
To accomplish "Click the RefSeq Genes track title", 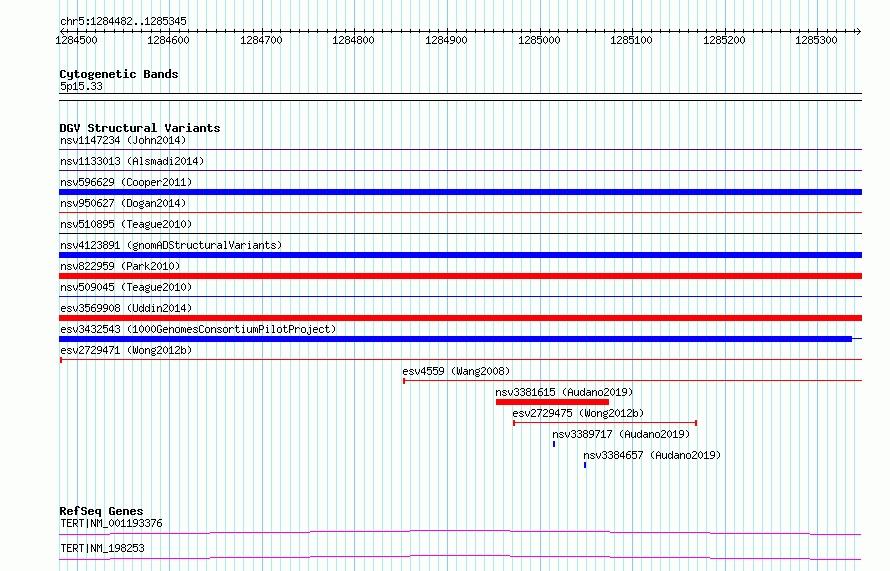I will [x=101, y=511].
